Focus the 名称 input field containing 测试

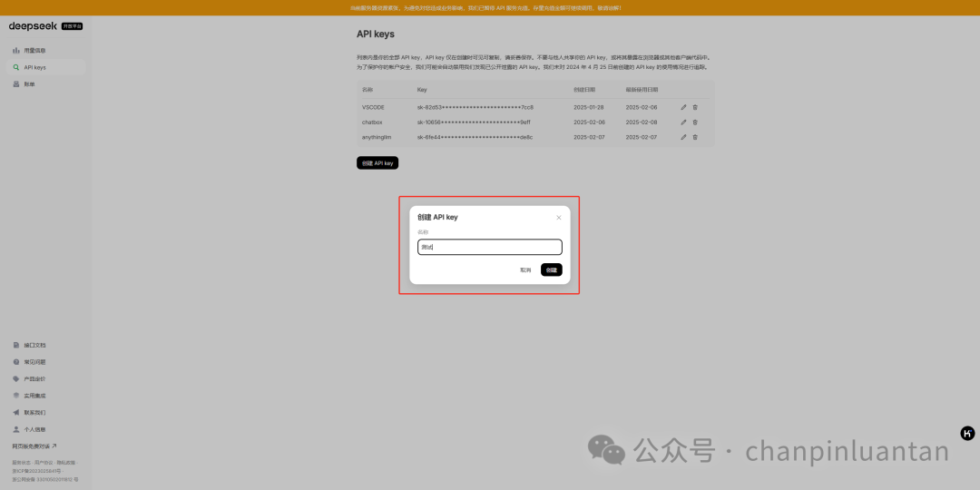tap(490, 247)
